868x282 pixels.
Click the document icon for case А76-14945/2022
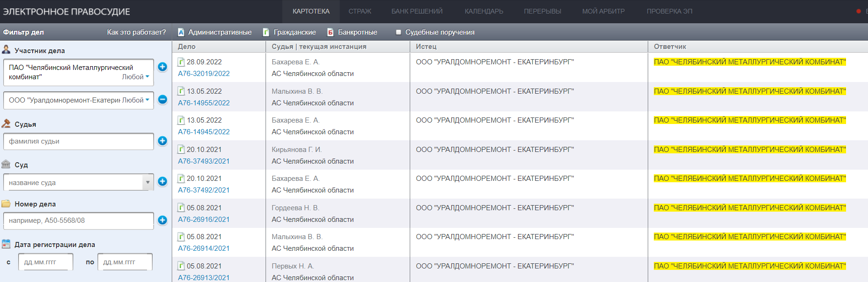click(x=181, y=120)
